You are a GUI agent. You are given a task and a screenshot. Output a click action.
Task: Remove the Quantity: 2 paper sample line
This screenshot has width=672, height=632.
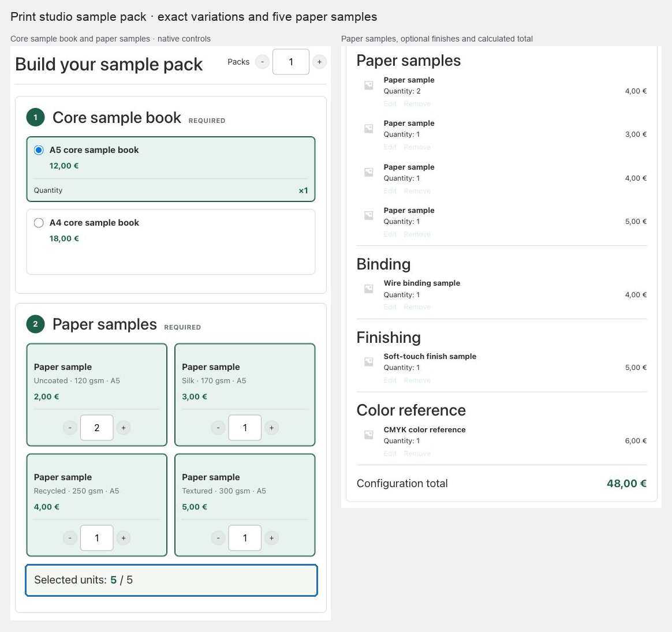click(x=417, y=104)
